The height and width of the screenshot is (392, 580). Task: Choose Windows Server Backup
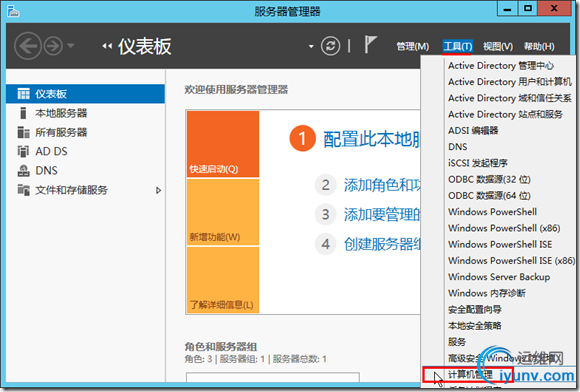pyautogui.click(x=499, y=277)
